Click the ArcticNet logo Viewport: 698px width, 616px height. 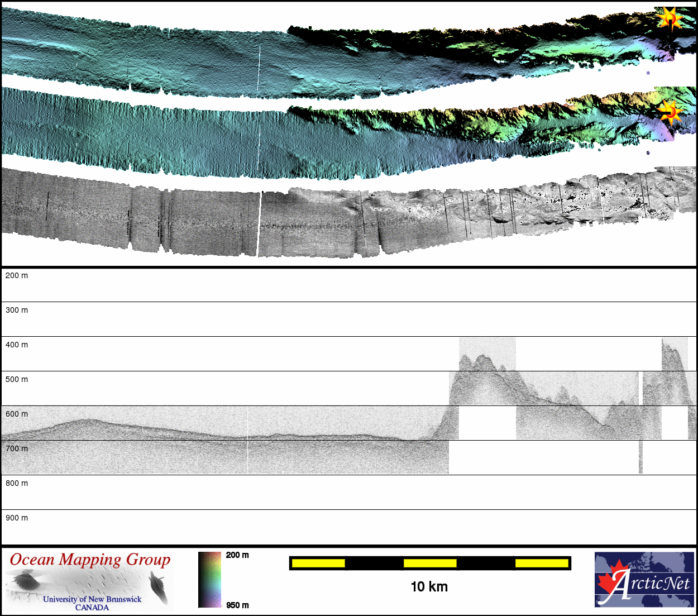(644, 580)
